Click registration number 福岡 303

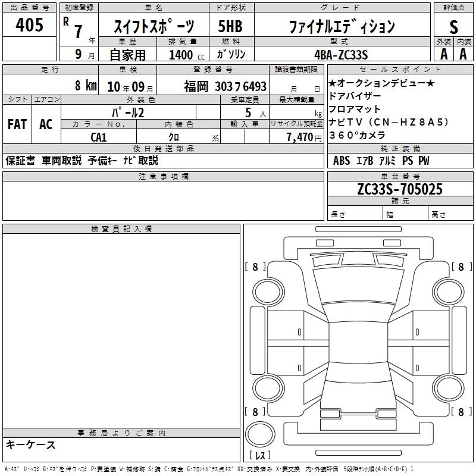pyautogui.click(x=208, y=86)
